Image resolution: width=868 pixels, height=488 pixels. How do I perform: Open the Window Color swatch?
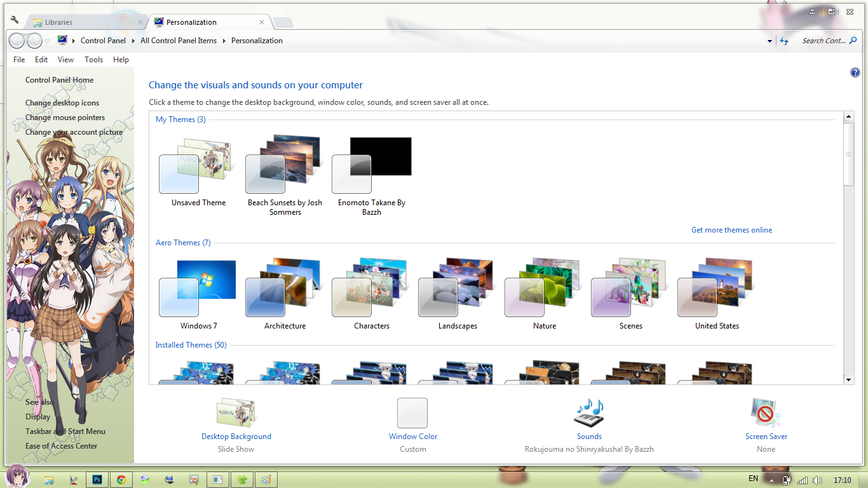412,413
